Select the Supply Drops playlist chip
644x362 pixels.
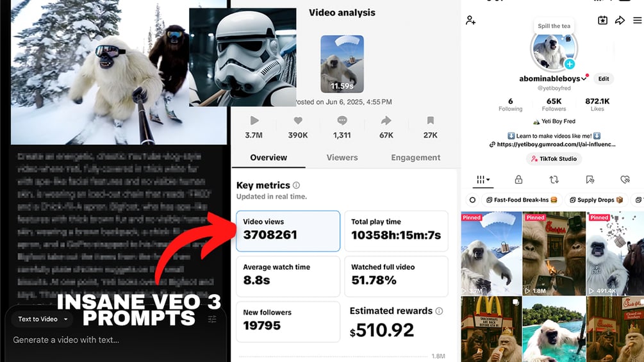596,200
